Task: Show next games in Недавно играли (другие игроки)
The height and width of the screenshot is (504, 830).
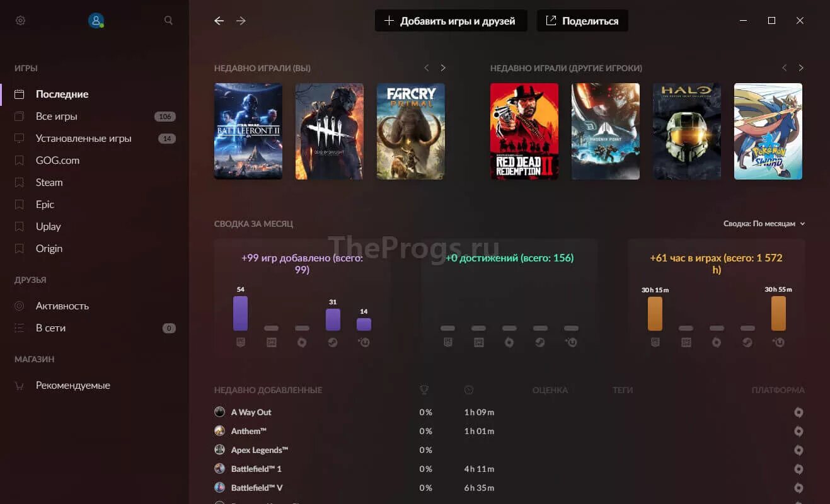Action: (801, 68)
